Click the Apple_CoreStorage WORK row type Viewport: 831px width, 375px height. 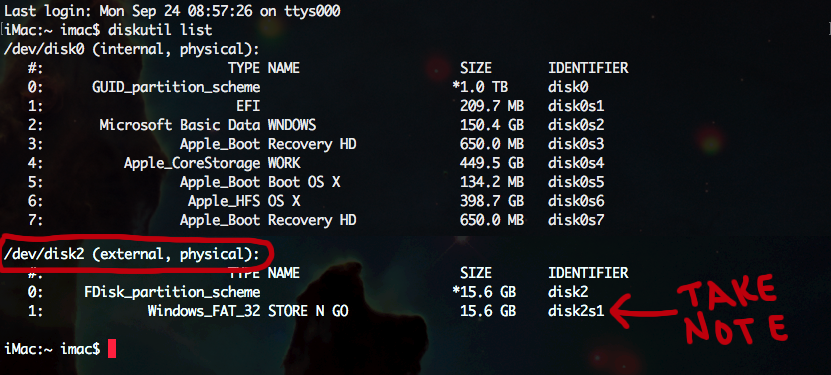pyautogui.click(x=192, y=163)
